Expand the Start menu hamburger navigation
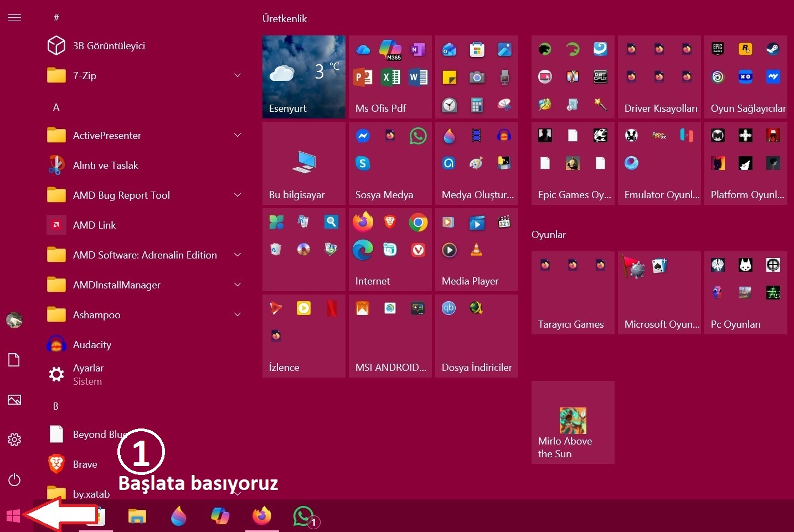Viewport: 794px width, 532px height. pyautogui.click(x=14, y=18)
